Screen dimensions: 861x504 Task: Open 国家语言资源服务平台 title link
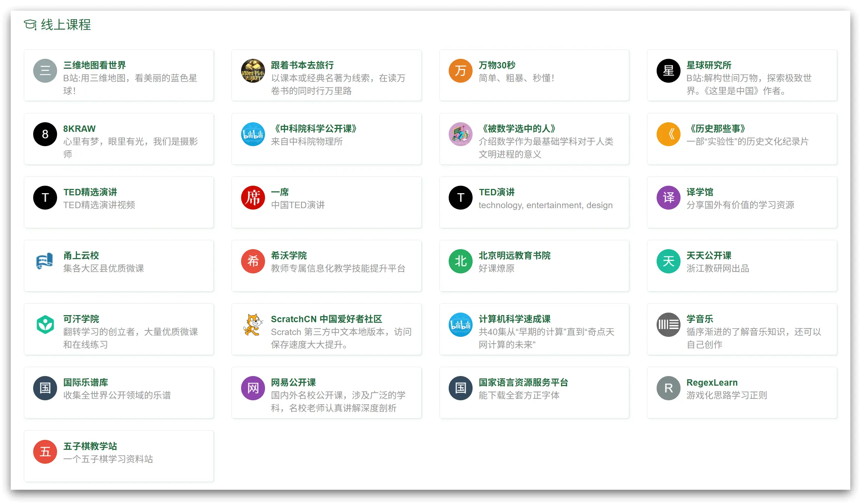coord(523,382)
